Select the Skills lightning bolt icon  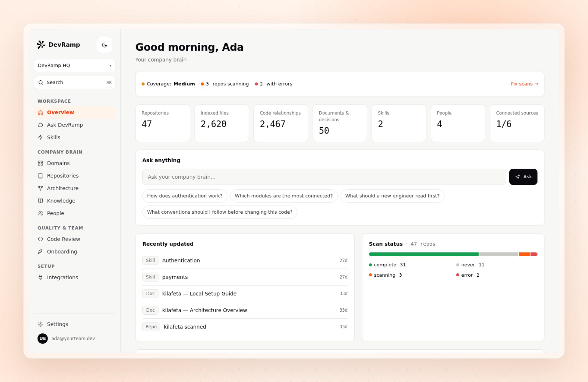[41, 137]
